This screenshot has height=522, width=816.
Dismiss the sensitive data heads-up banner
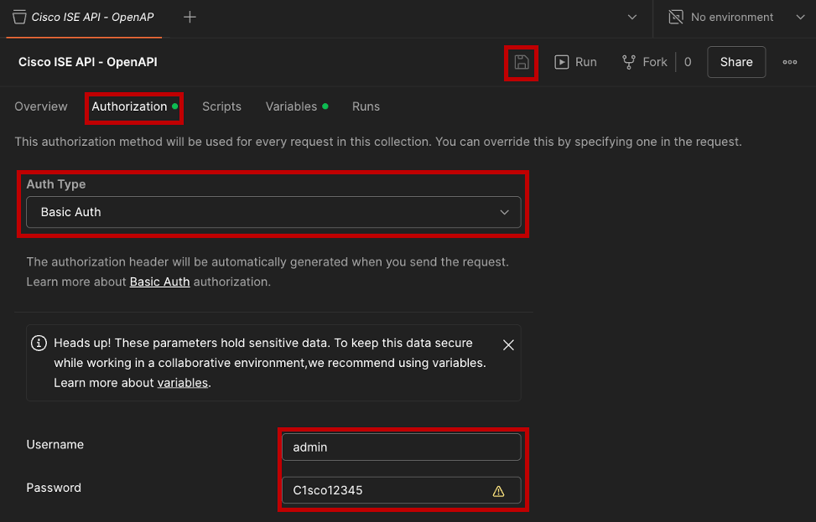click(x=508, y=345)
